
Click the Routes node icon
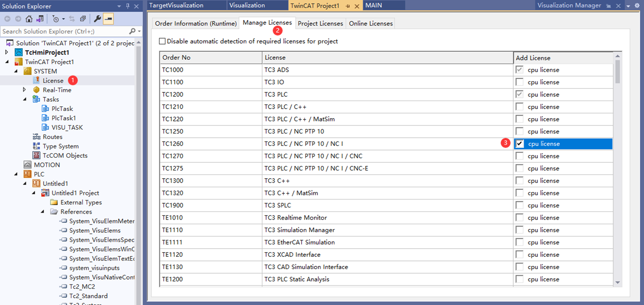click(x=36, y=137)
